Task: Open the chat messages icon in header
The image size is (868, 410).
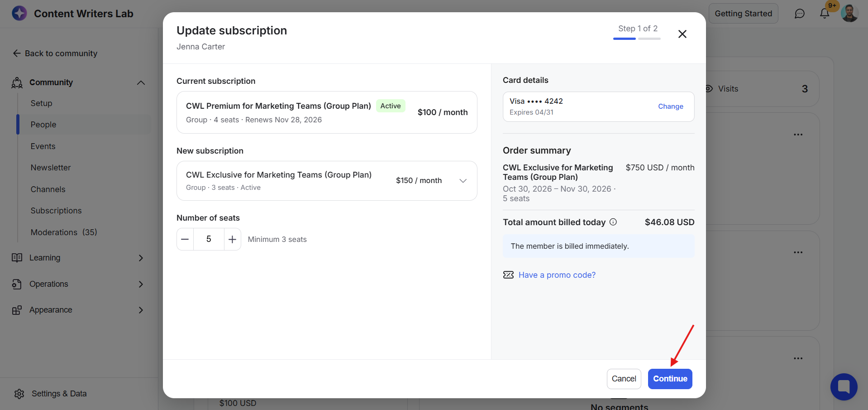Action: click(x=800, y=14)
